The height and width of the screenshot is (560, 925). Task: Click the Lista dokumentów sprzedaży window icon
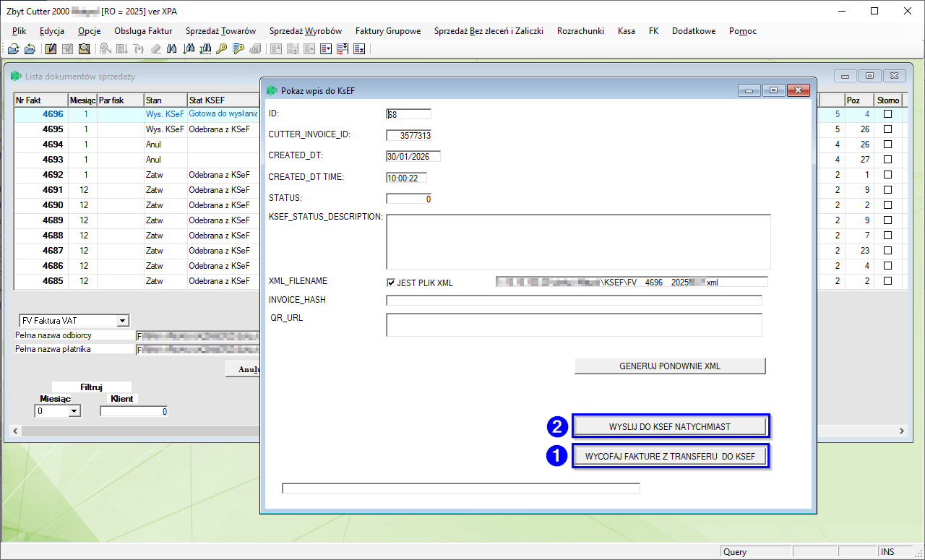pyautogui.click(x=16, y=76)
